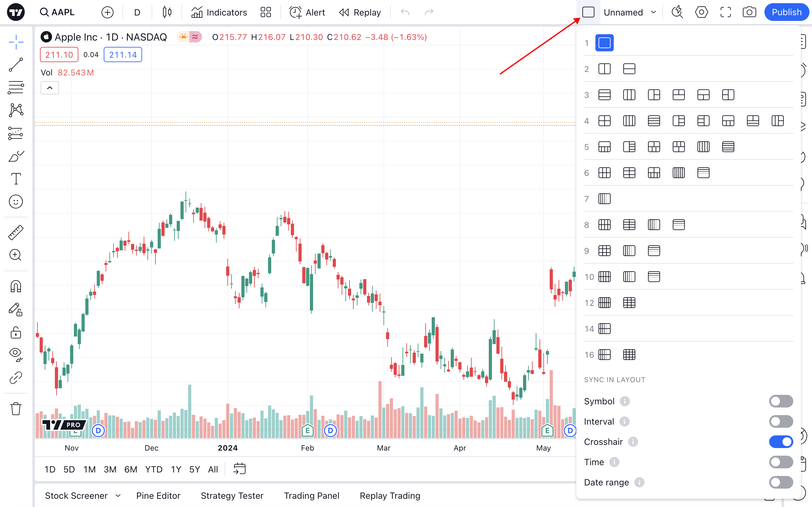The height and width of the screenshot is (507, 812).
Task: Activate the measure/ruler tool
Action: click(x=16, y=232)
